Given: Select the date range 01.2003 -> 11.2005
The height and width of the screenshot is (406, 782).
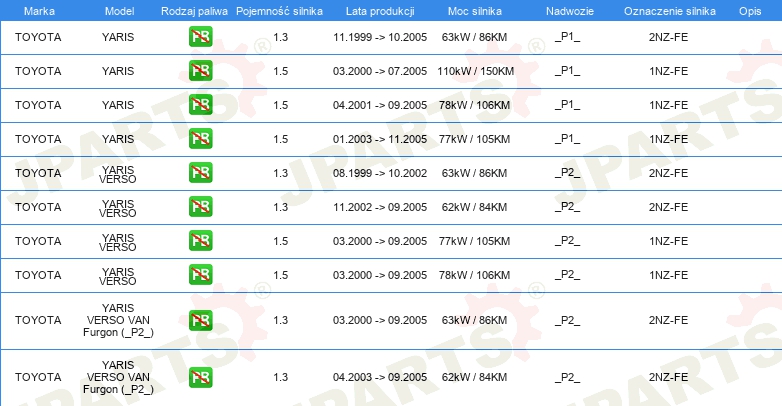Looking at the screenshot, I should tap(380, 139).
